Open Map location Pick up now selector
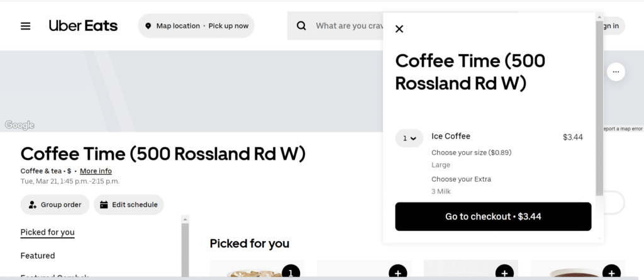 coord(196,26)
